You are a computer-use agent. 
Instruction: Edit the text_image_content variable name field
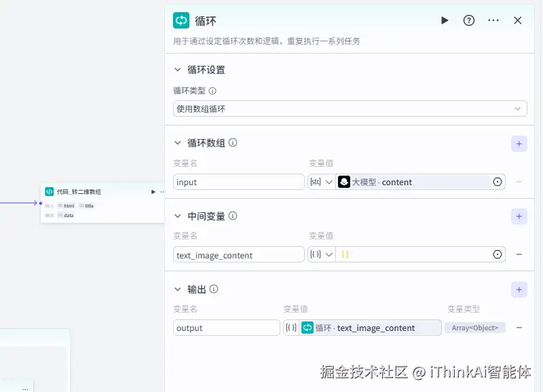[x=239, y=254]
